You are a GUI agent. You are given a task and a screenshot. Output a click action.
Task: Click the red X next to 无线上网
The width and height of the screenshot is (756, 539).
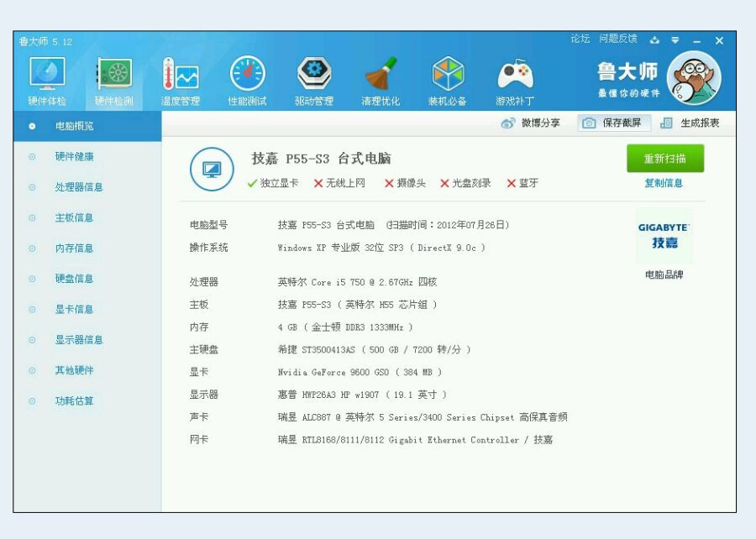(318, 184)
